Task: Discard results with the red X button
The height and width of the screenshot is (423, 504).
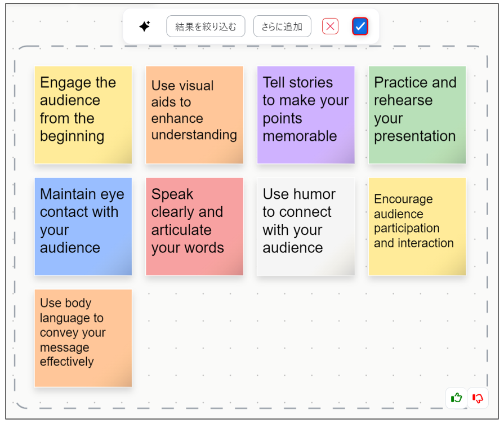Action: pyautogui.click(x=330, y=26)
